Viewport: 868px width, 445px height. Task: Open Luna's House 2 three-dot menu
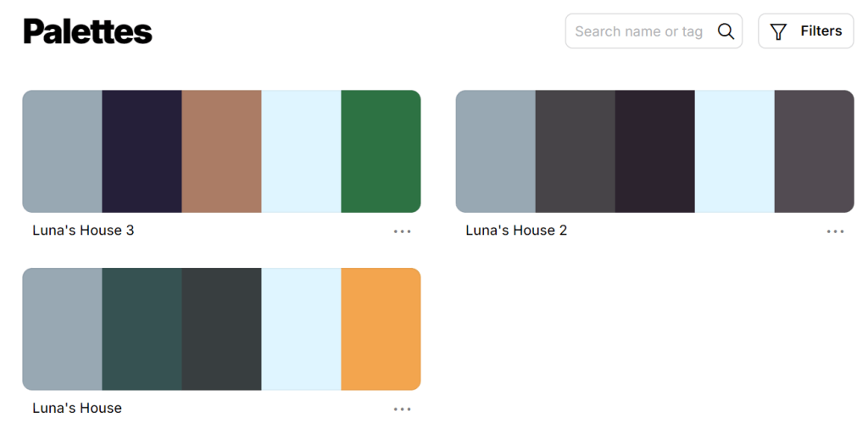835,231
